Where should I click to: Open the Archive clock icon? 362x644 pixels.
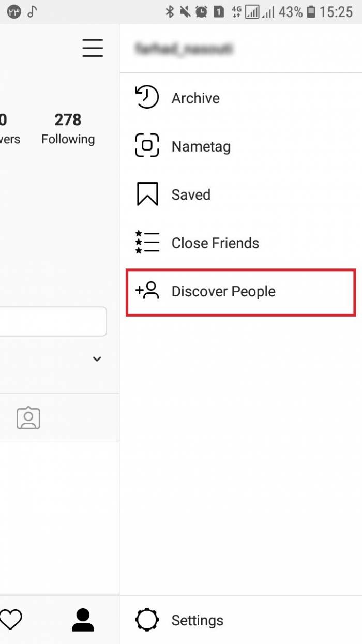(x=147, y=98)
